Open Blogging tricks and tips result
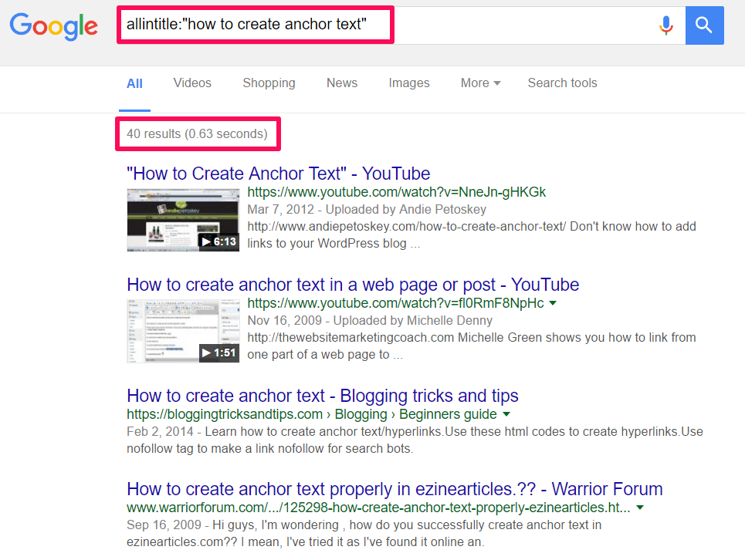The image size is (745, 560). [322, 396]
